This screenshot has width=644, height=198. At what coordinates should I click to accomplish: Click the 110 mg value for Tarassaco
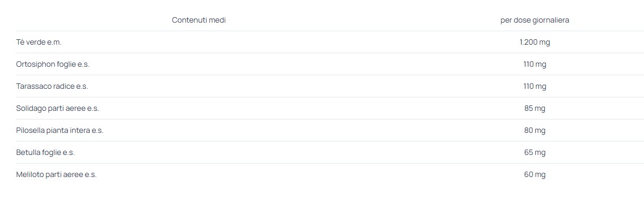pos(535,86)
